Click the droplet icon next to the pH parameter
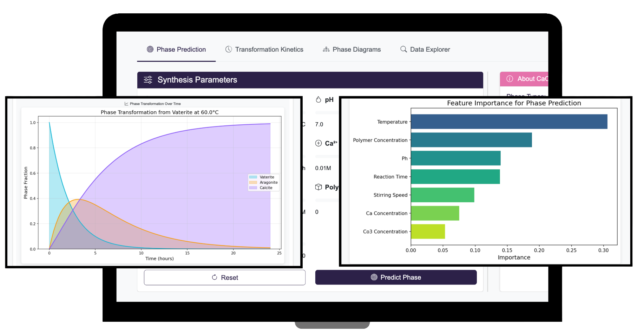The width and height of the screenshot is (644, 333). (318, 99)
